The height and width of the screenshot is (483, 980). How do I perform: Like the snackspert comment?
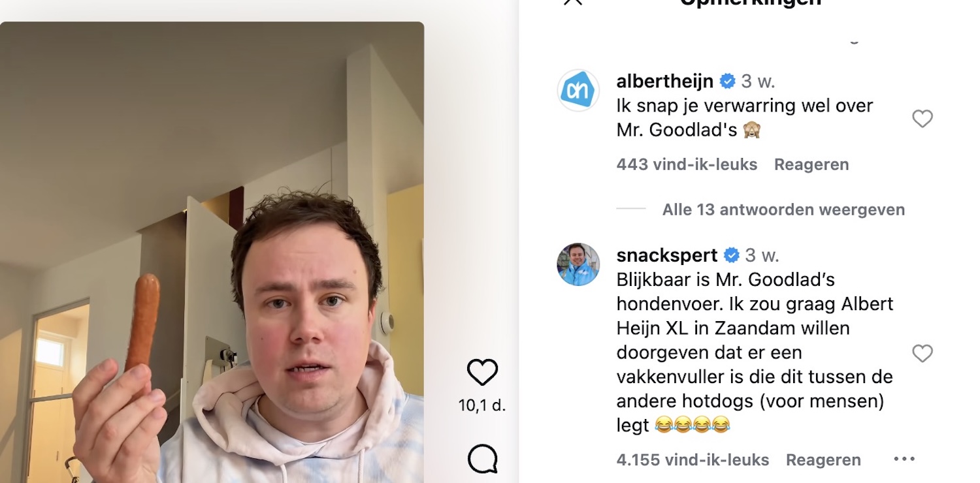tap(922, 354)
